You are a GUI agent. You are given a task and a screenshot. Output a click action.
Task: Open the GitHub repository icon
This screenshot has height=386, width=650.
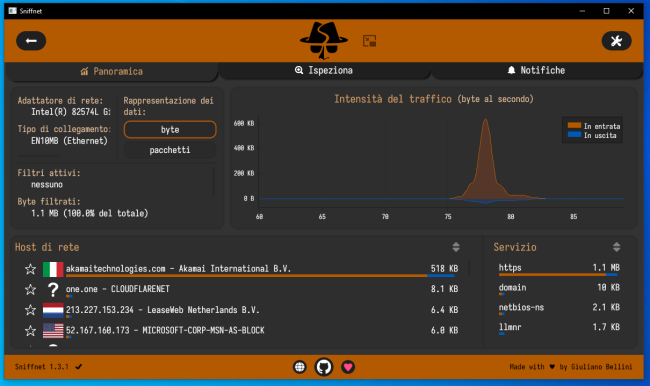coord(324,367)
